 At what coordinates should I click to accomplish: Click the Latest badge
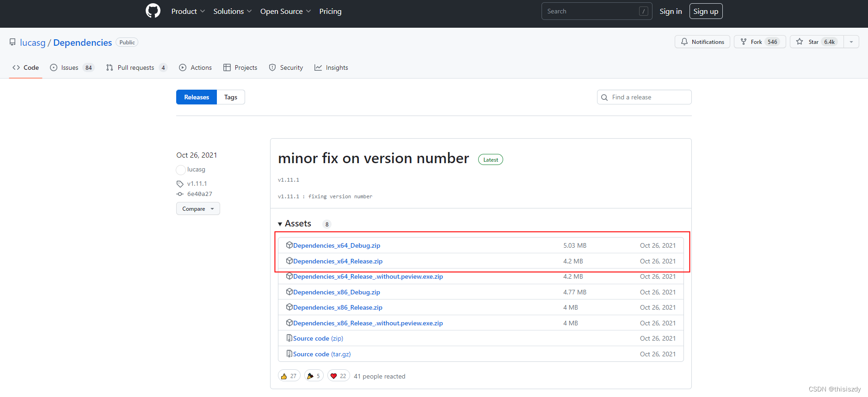click(x=491, y=159)
